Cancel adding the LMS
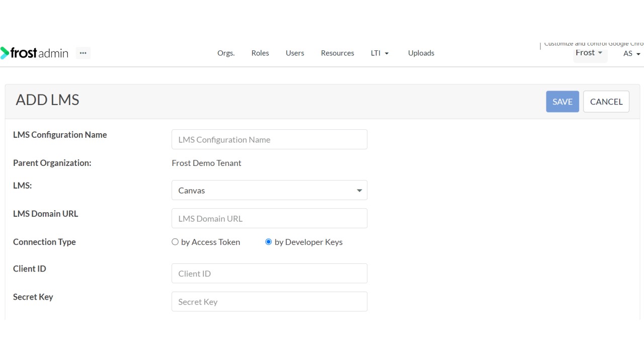Viewport: 644px width, 362px height. click(606, 102)
